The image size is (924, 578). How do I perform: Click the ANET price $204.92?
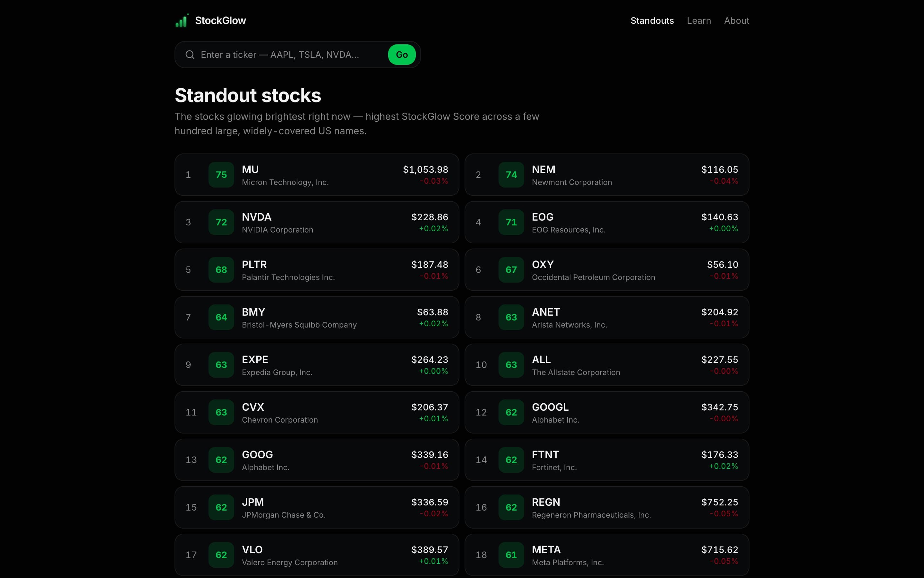tap(719, 312)
